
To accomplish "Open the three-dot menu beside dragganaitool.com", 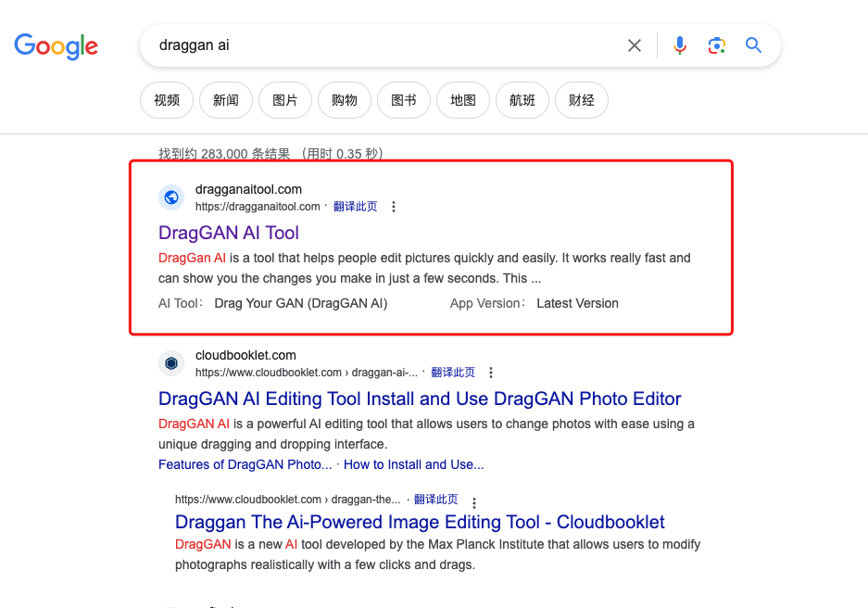I will [x=394, y=207].
